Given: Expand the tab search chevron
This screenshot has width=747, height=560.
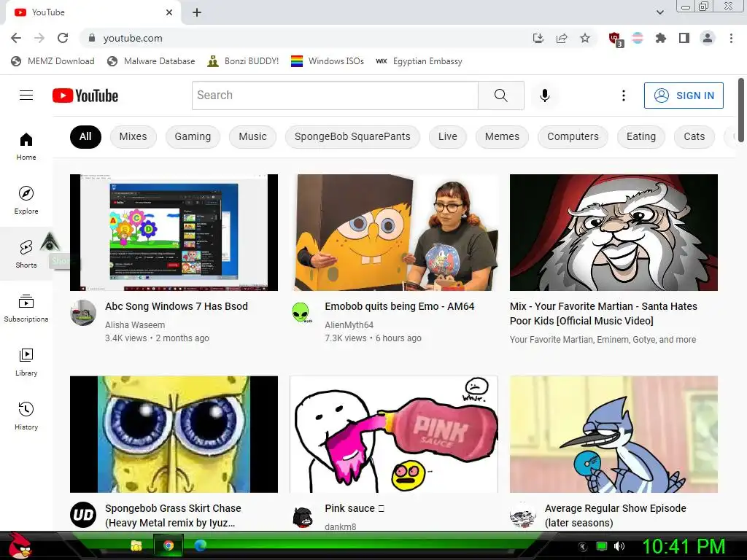Looking at the screenshot, I should click(659, 12).
